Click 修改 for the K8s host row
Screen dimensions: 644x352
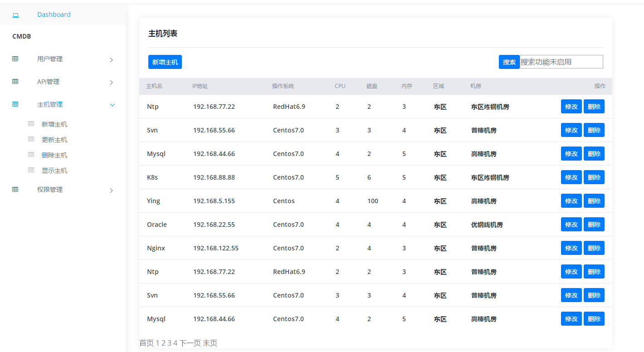[571, 177]
